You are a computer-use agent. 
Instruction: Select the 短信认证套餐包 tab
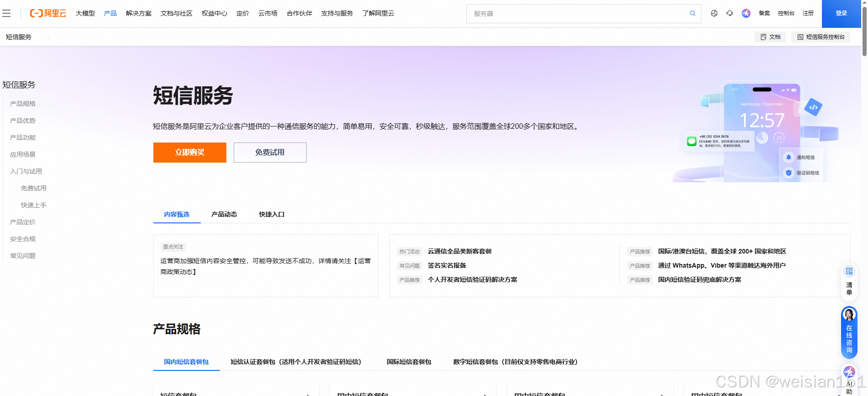click(x=296, y=362)
